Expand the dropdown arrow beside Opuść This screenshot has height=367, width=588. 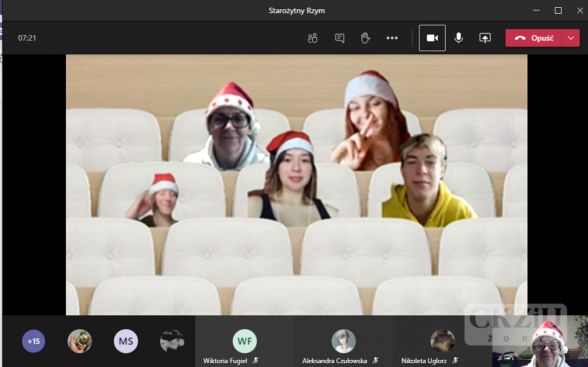click(571, 38)
